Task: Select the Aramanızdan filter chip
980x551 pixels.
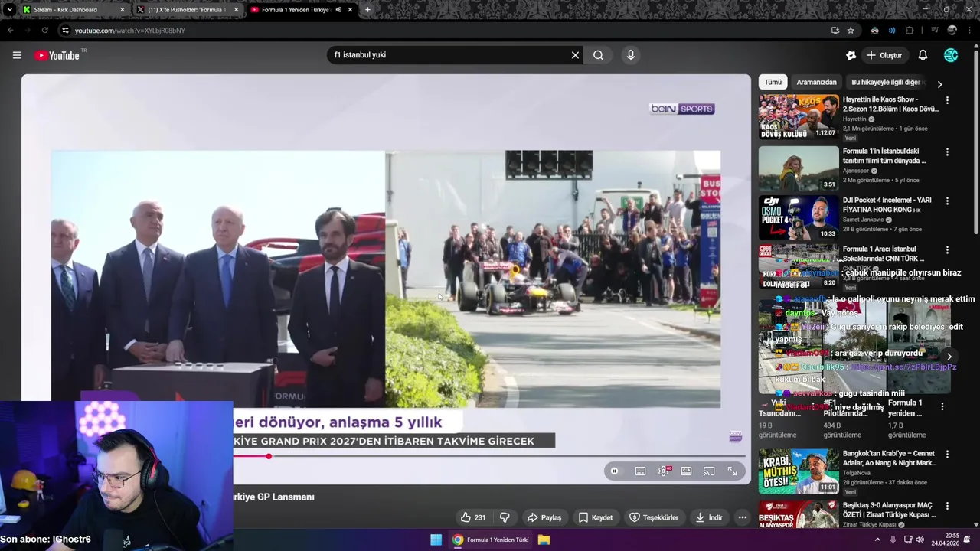Action: (x=816, y=82)
